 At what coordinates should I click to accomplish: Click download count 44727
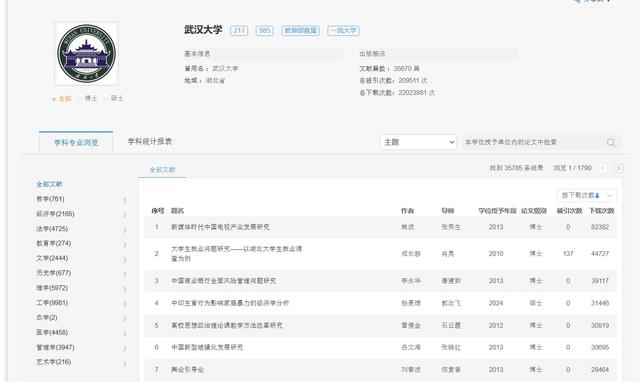point(600,254)
